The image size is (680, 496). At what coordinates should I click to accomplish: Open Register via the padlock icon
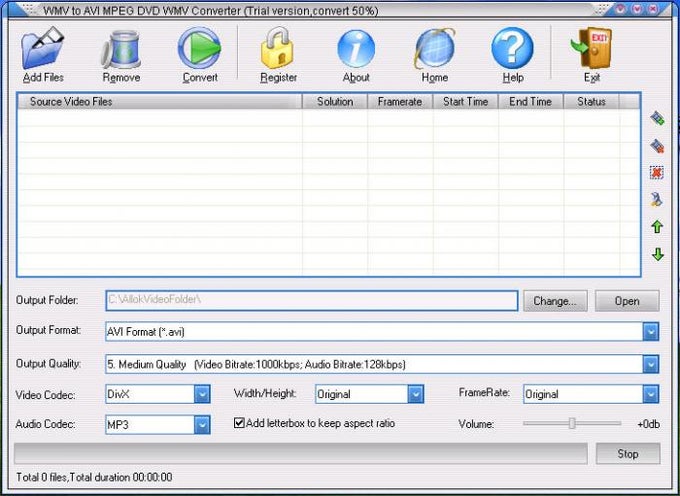pos(277,48)
